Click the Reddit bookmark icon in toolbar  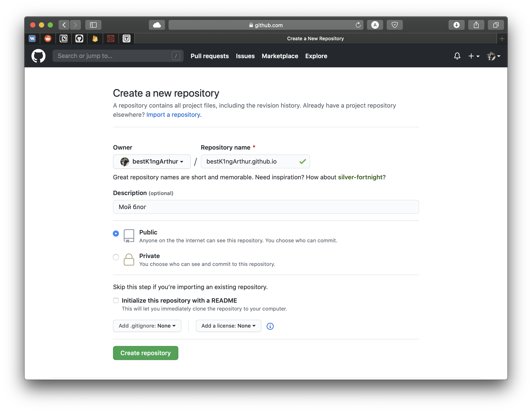48,38
